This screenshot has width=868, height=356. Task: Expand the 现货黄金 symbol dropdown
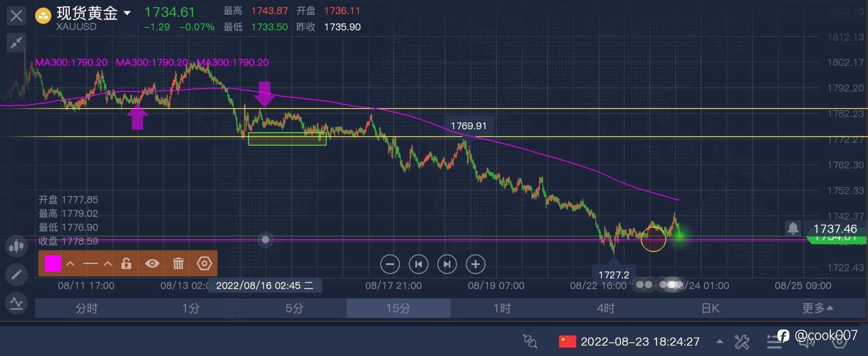[127, 13]
